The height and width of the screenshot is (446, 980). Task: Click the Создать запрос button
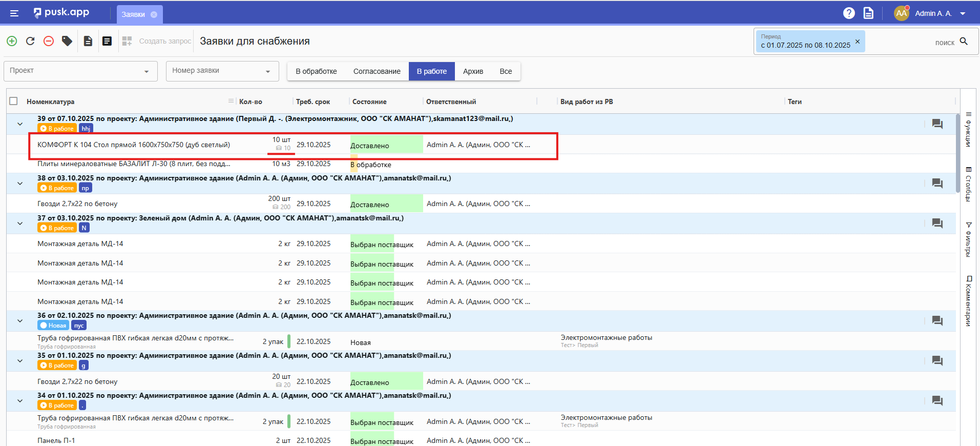click(165, 41)
